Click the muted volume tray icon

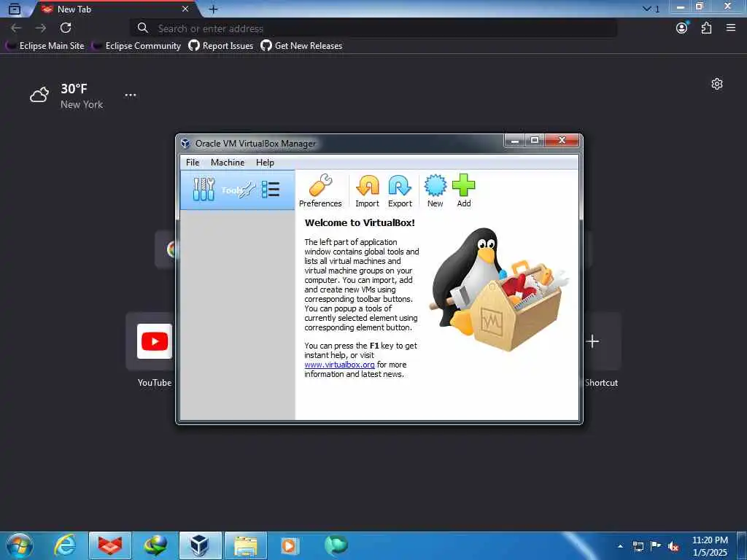[673, 547]
